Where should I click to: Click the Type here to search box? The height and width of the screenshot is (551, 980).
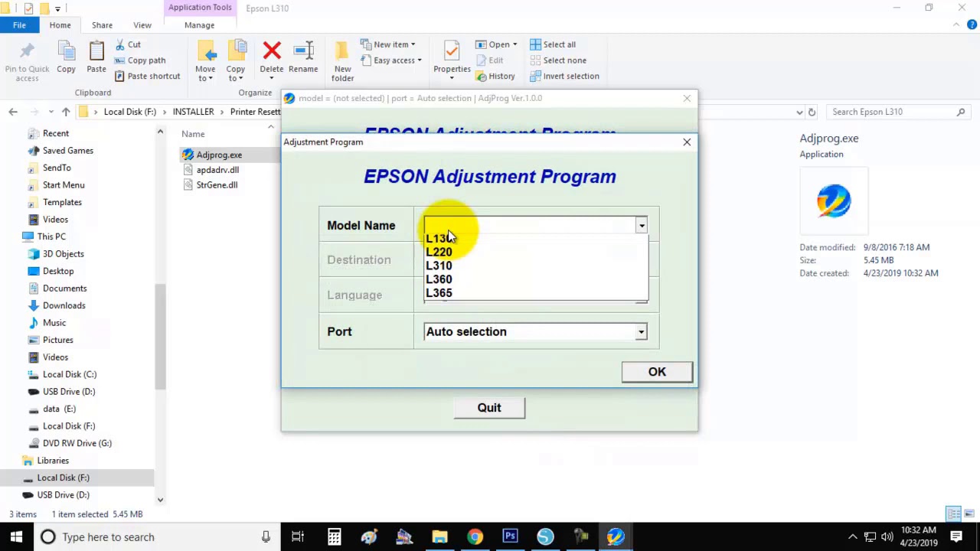(157, 536)
